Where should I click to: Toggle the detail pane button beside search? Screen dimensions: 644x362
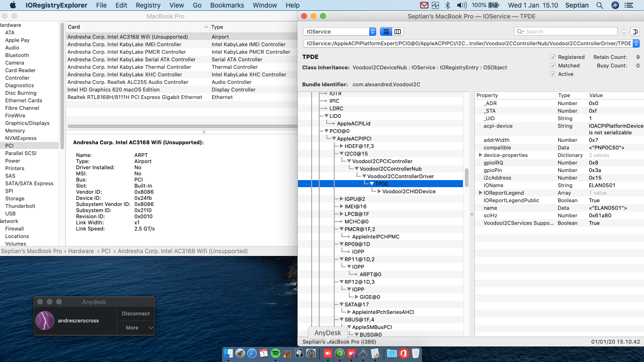click(x=636, y=32)
